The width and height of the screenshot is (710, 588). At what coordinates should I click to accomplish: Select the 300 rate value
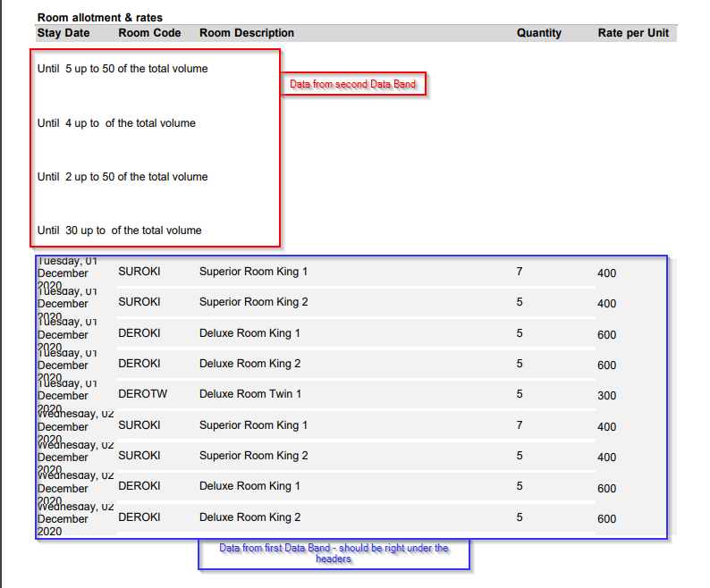tap(606, 396)
